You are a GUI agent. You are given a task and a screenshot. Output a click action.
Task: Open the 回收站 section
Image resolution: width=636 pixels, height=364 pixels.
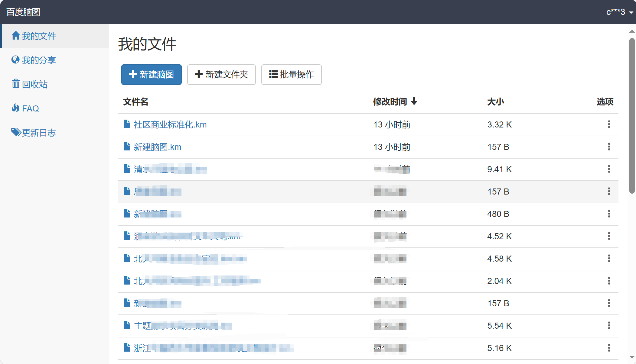click(x=35, y=84)
